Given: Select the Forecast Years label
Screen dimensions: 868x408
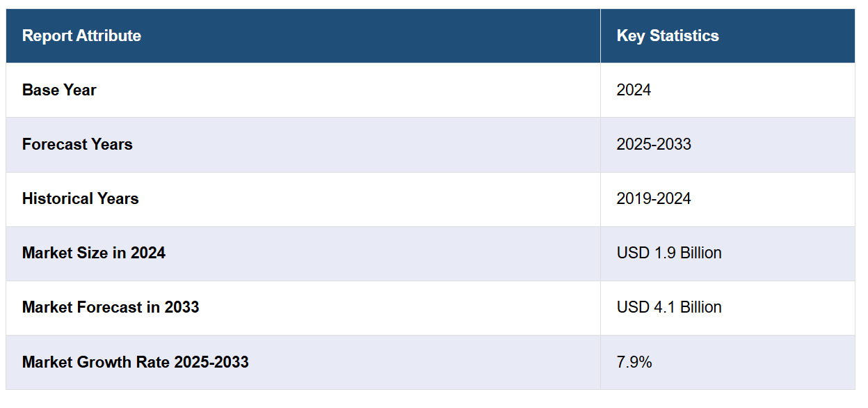Looking at the screenshot, I should (77, 144).
